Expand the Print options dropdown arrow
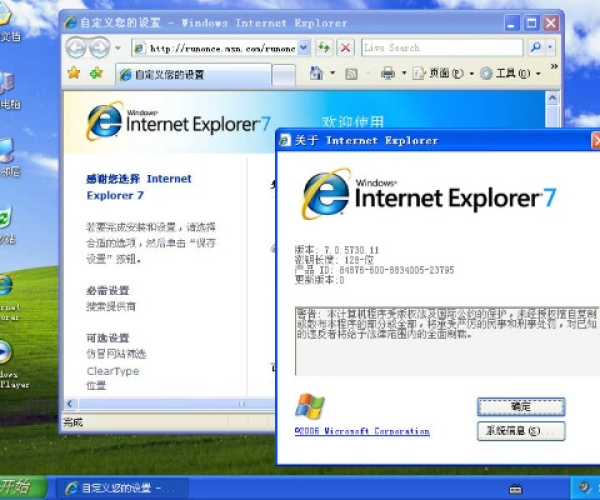 404,73
